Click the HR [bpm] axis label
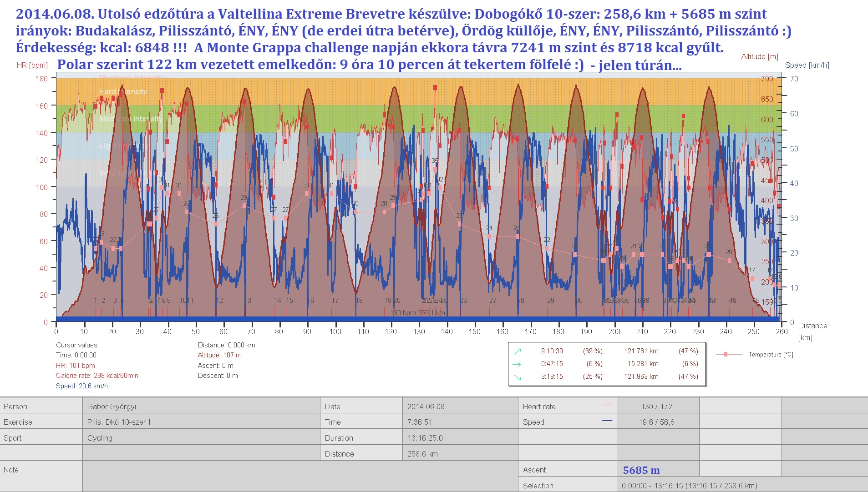 (32, 65)
